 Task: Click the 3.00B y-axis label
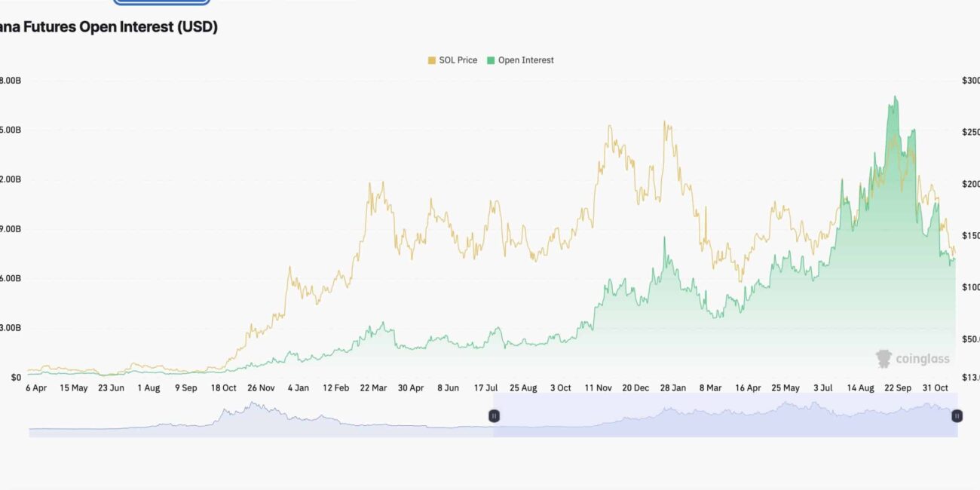click(x=11, y=328)
